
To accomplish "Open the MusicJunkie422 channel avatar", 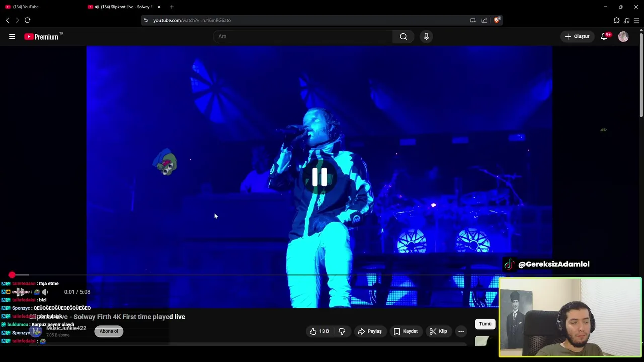I will (36, 331).
